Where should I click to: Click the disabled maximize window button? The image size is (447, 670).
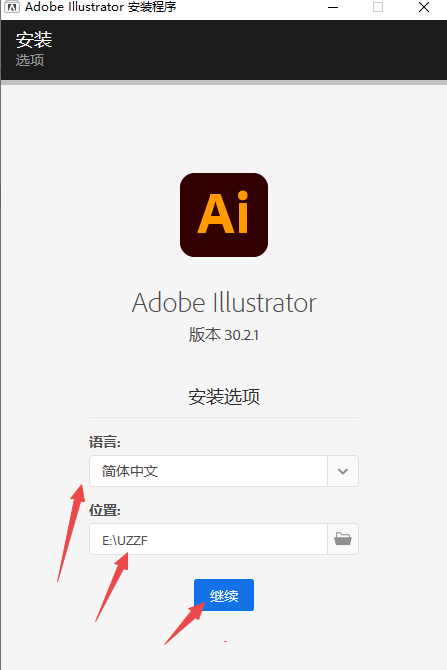click(x=378, y=7)
